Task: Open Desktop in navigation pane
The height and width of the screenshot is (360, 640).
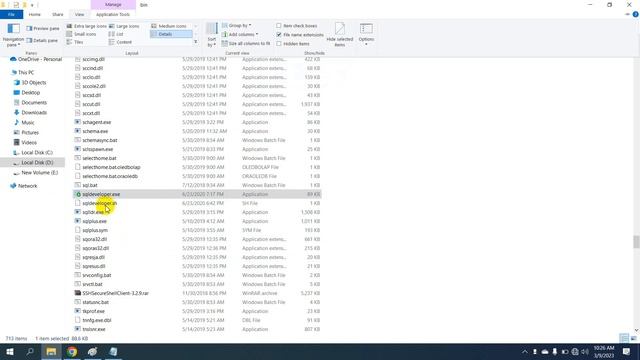Action: coord(27,93)
